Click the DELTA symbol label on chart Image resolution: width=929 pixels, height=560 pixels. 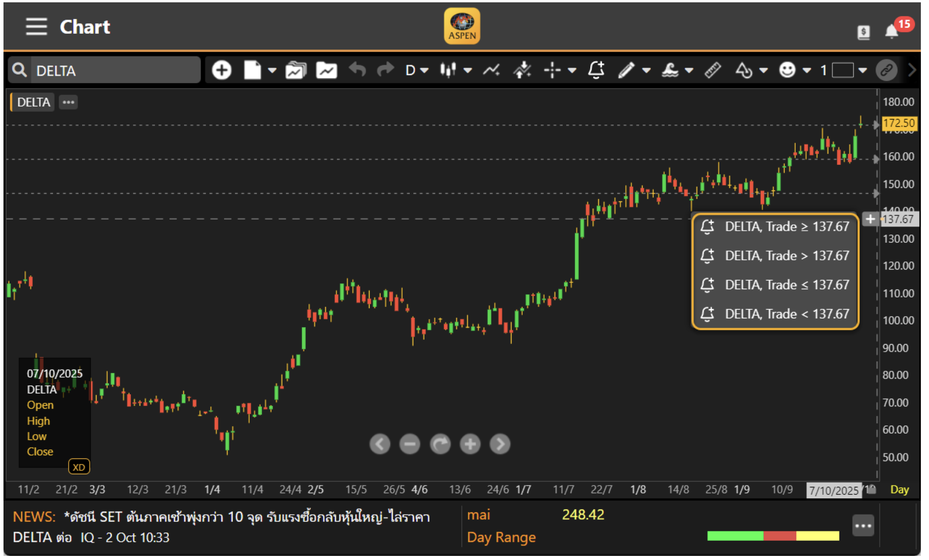coord(33,102)
